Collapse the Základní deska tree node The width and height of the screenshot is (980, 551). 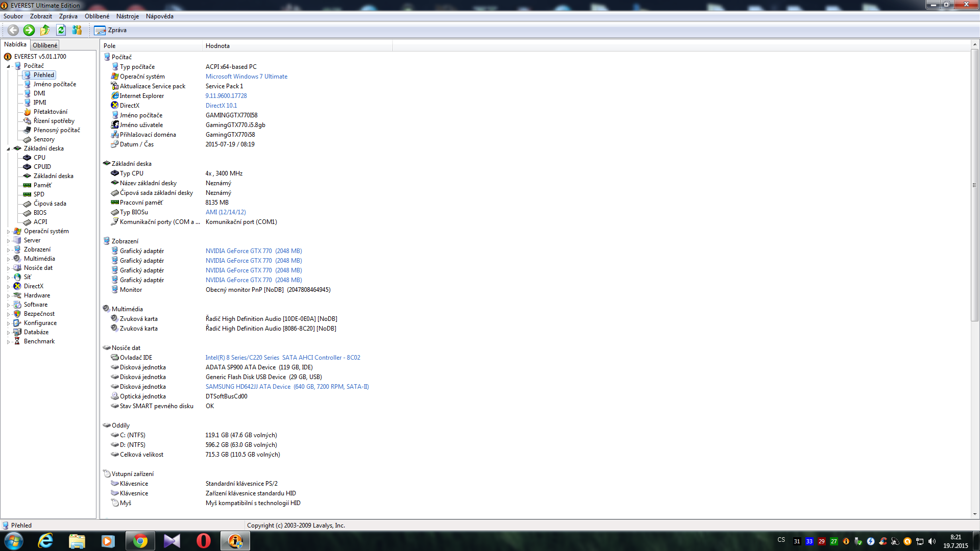click(9, 149)
